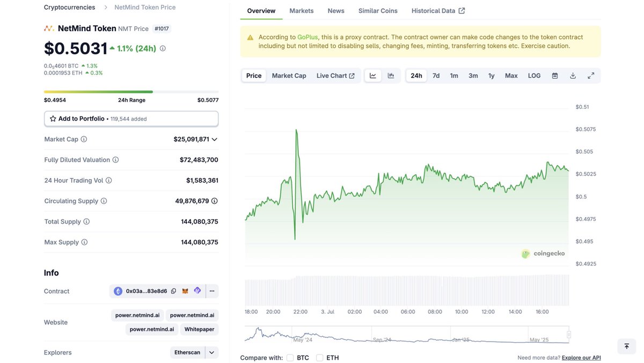The image size is (644, 363).
Task: Click the #1017 rank badge
Action: pos(162,29)
